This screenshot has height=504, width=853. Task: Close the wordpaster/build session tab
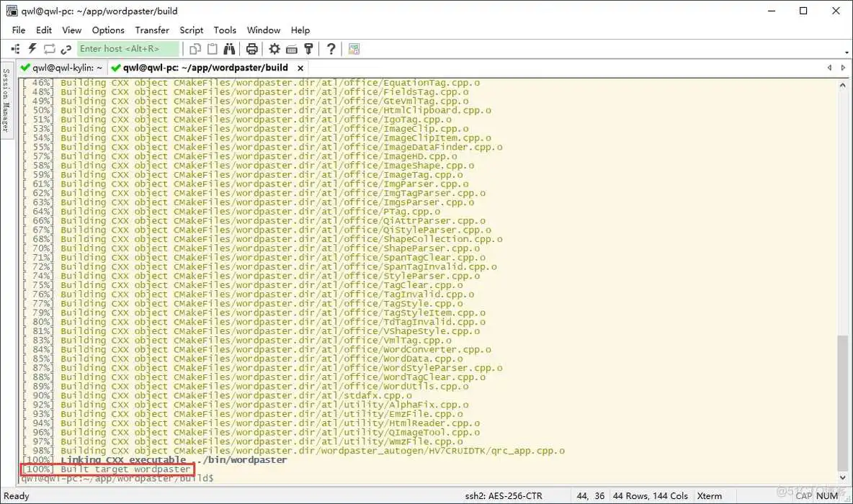coord(300,68)
